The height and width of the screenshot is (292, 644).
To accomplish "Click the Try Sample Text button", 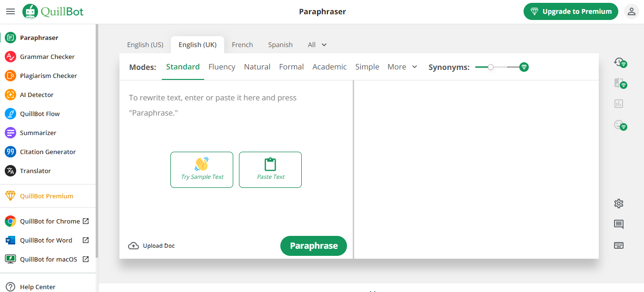I will pos(202,170).
